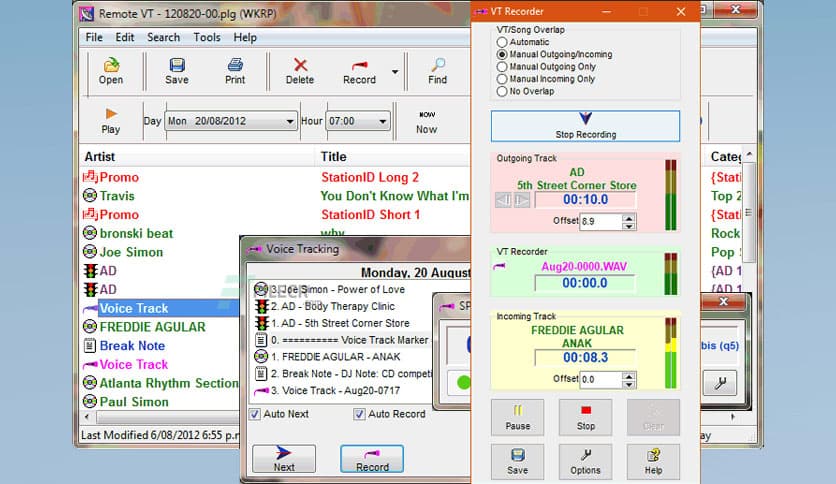Open the Day date dropdown
Viewport: 836px width, 484px height.
click(290, 122)
